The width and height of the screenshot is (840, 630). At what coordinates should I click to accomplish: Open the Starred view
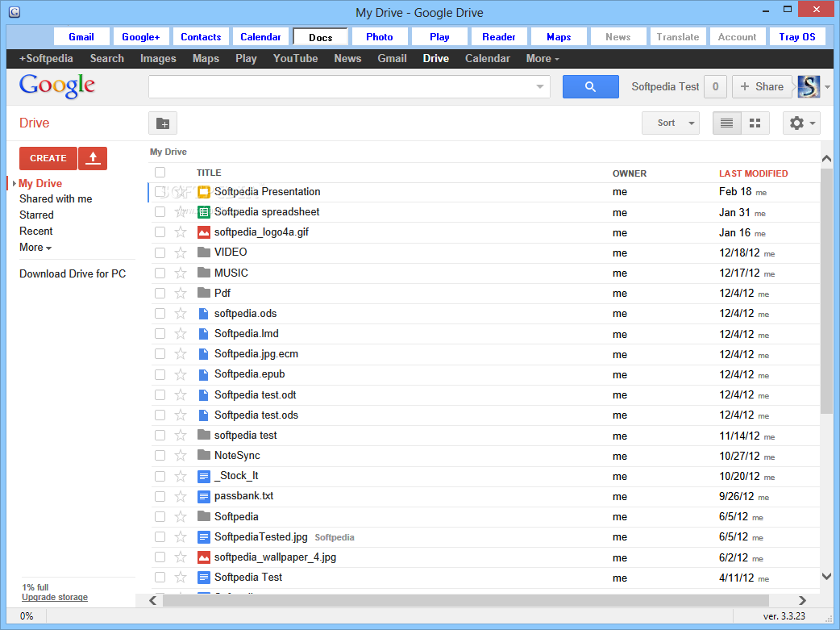click(x=36, y=215)
